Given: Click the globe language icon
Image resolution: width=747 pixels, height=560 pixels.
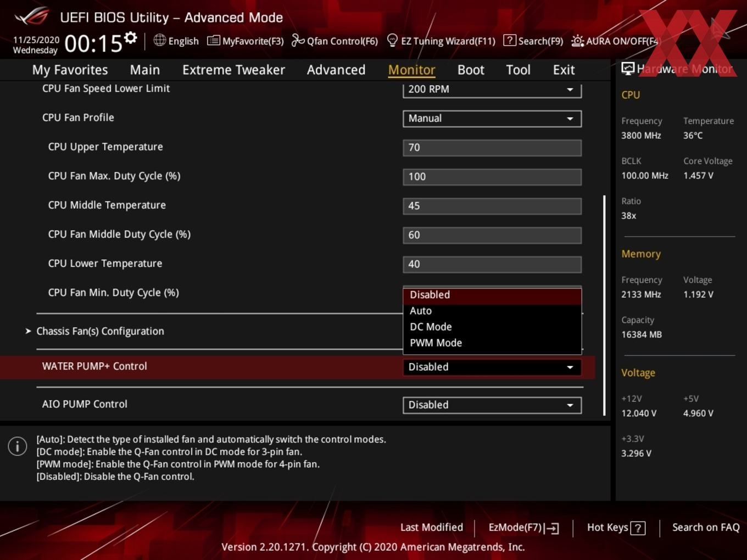Looking at the screenshot, I should pos(159,40).
